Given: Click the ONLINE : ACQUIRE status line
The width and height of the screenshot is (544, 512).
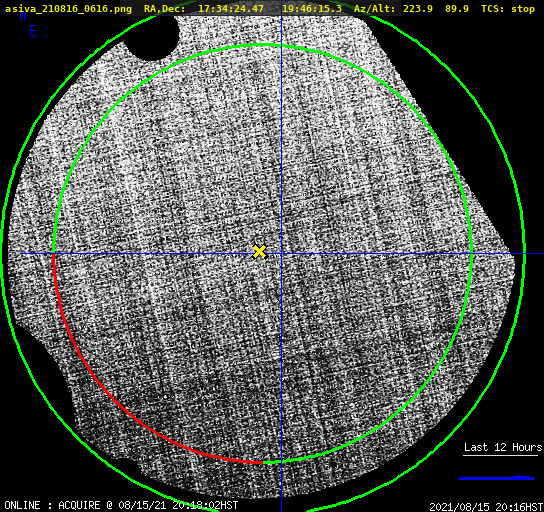Looking at the screenshot, I should [x=121, y=505].
